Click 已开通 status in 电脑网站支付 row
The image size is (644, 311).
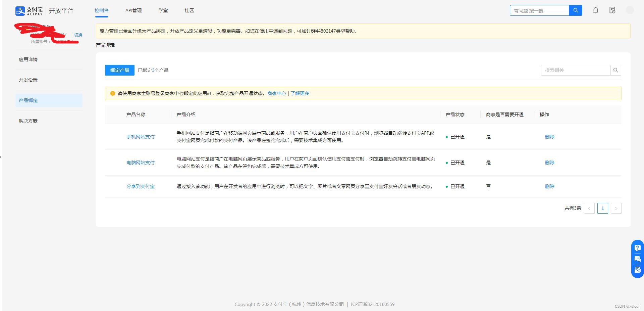tap(458, 163)
